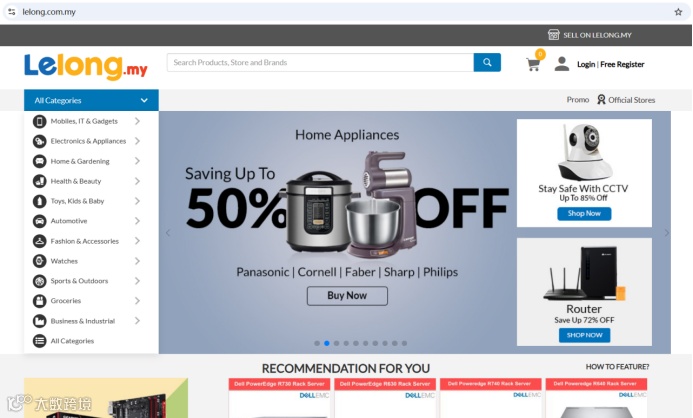Click the user profile silhouette icon

click(562, 64)
